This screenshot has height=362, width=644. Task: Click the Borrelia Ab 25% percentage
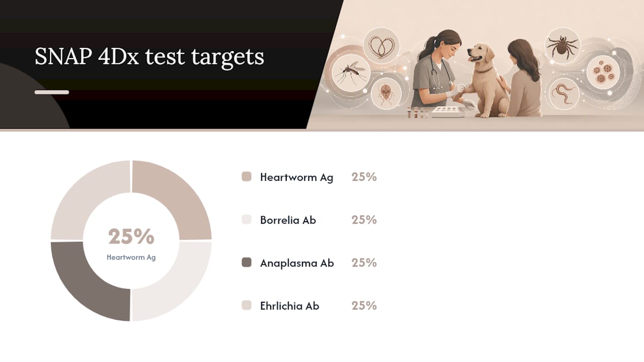point(364,220)
